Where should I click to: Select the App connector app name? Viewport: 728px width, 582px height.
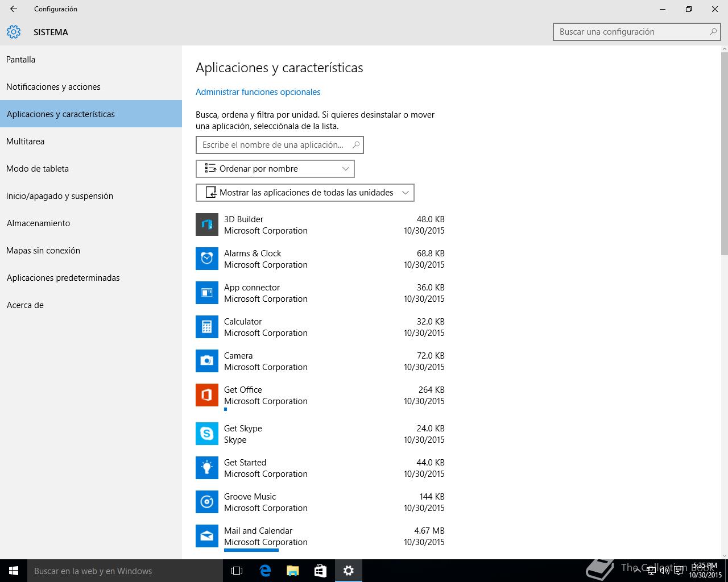(252, 288)
